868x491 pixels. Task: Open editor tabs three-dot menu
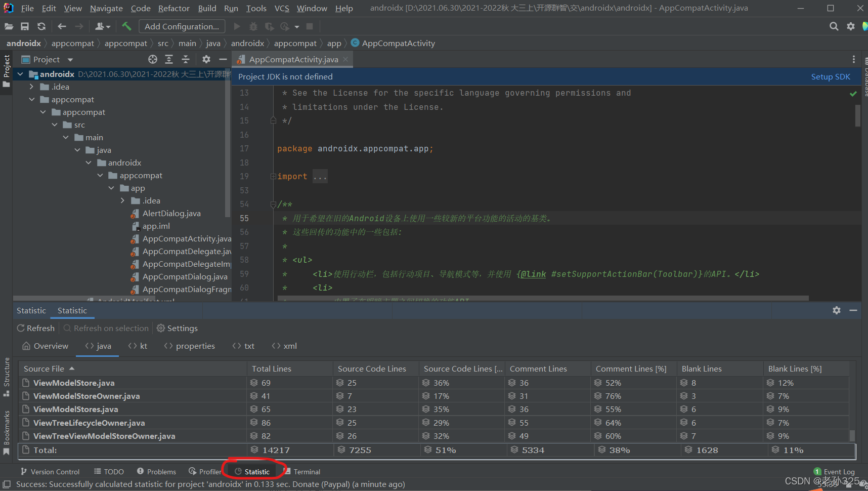point(854,59)
